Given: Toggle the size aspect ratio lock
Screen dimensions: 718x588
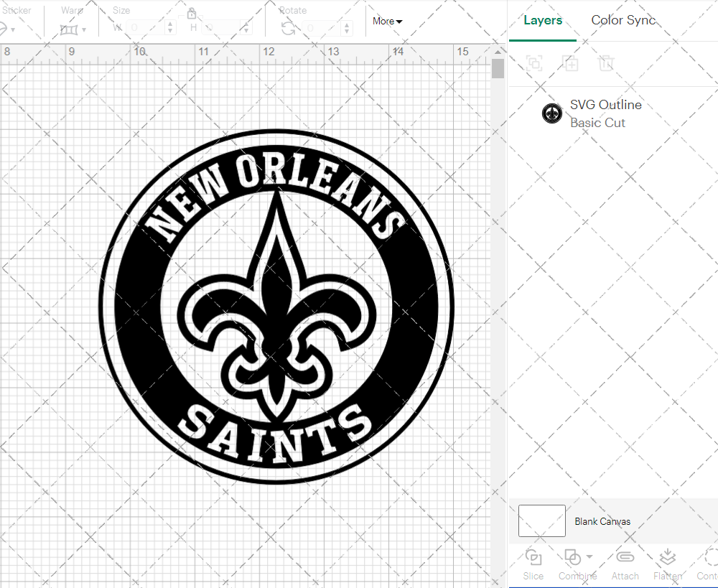Looking at the screenshot, I should coord(192,14).
